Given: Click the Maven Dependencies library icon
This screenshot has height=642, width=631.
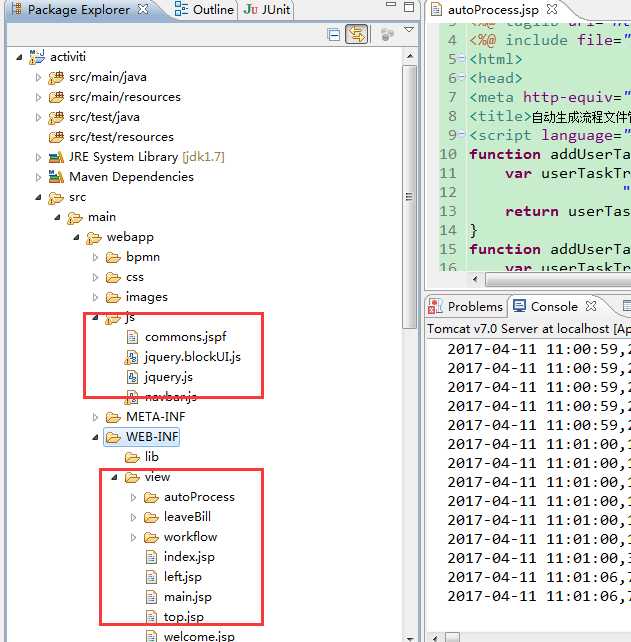Looking at the screenshot, I should [56, 177].
